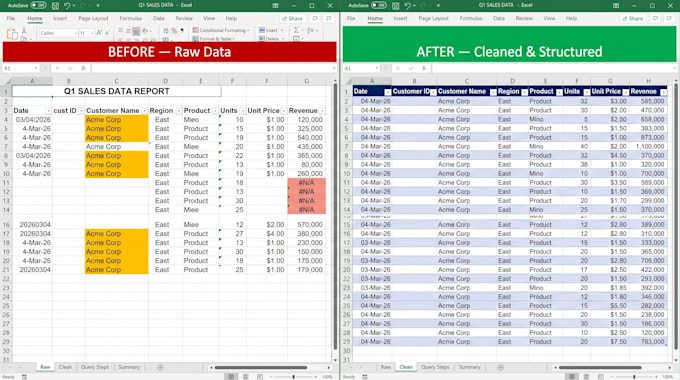The width and height of the screenshot is (680, 380).
Task: Open Customer Name filter dropdown in Raw sheet
Action: point(144,111)
